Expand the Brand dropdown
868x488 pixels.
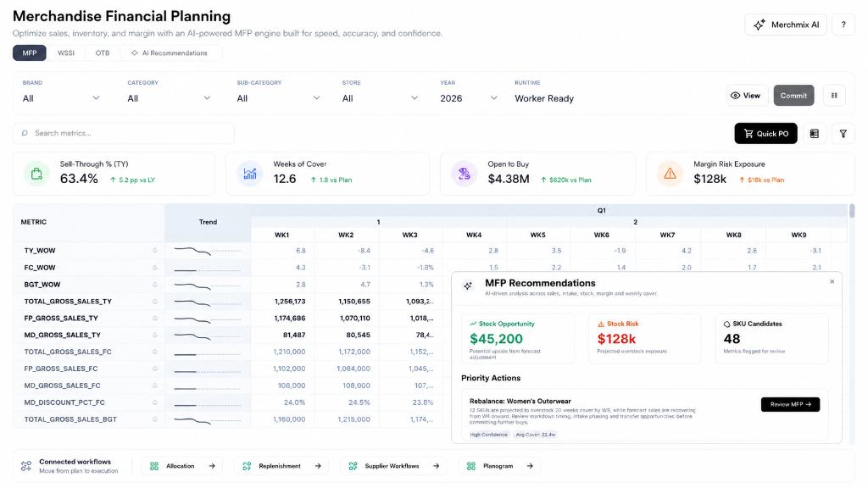click(61, 98)
